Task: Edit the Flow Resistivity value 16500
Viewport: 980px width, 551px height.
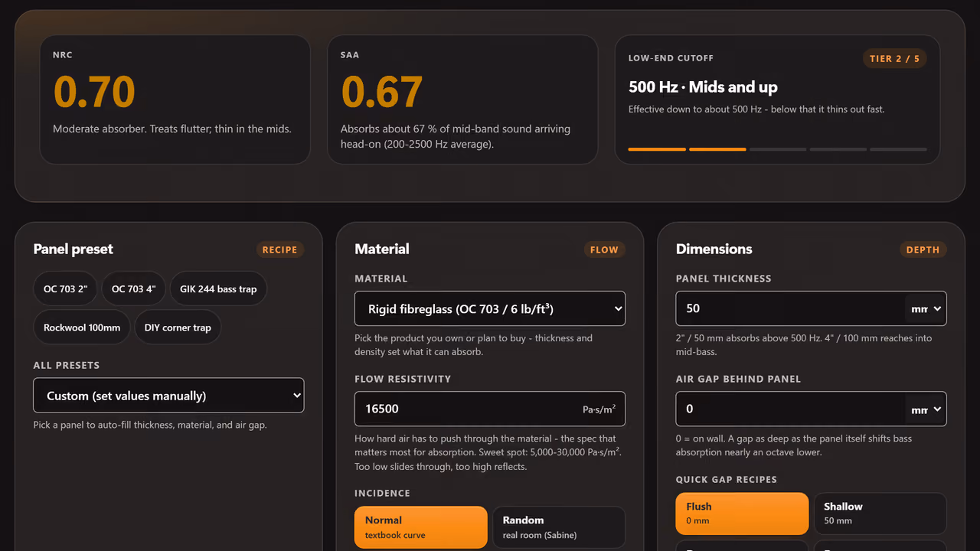Action: tap(490, 409)
